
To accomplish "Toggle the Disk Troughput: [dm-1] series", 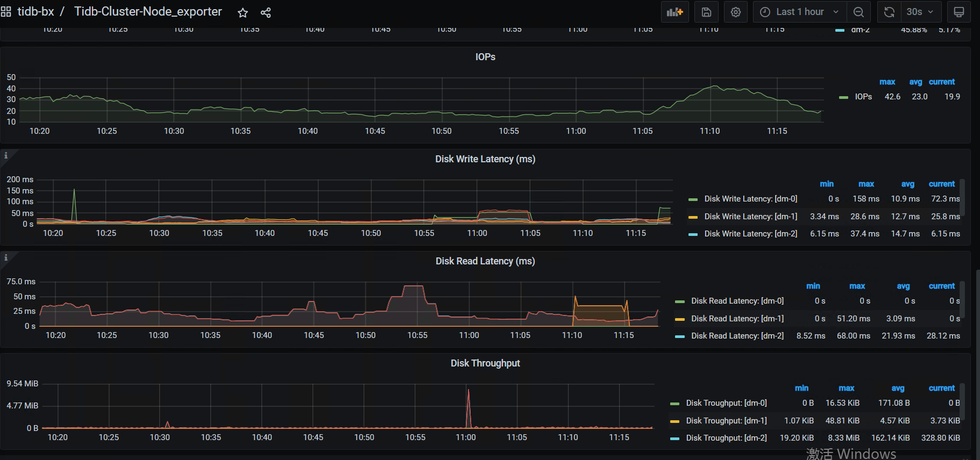I will coord(726,421).
